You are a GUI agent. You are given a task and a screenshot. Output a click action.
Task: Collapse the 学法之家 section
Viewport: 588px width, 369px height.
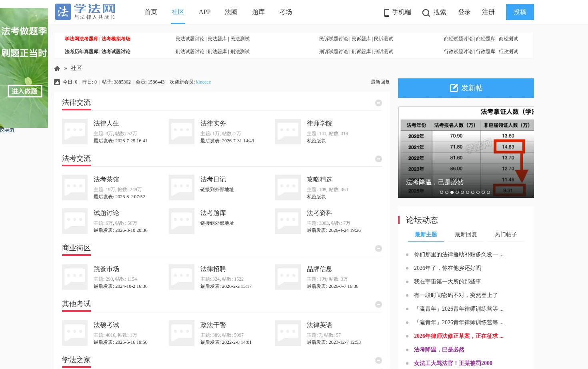pos(378,361)
